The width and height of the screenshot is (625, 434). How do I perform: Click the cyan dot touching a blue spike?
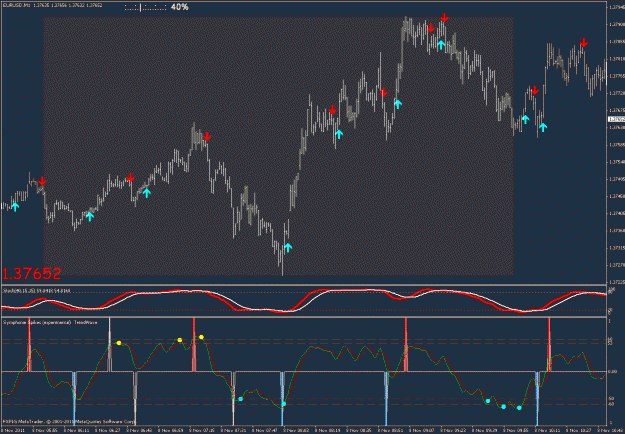pos(284,404)
